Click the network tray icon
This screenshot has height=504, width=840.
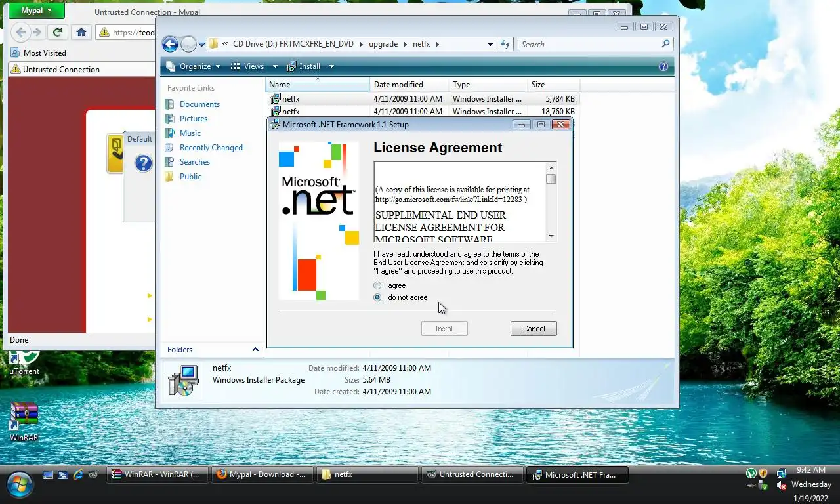coord(782,473)
